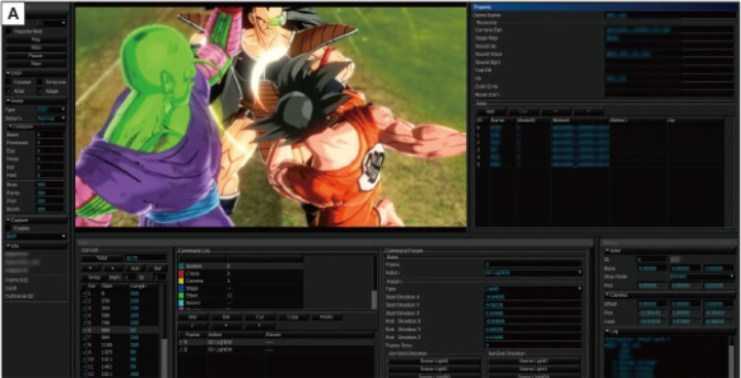Collapse the Camera section in bottom-right panel
Screen dimensions: 741x378
pyautogui.click(x=607, y=294)
